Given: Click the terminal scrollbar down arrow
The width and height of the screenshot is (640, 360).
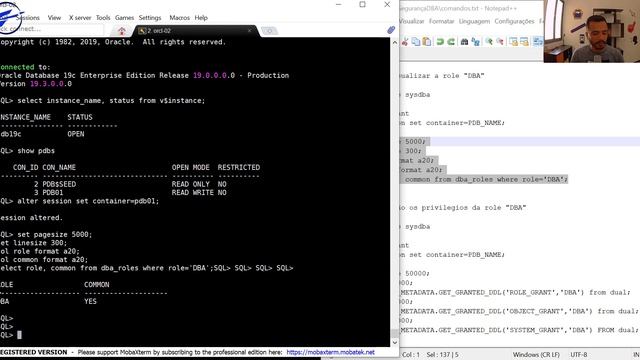Looking at the screenshot, I should point(394,342).
